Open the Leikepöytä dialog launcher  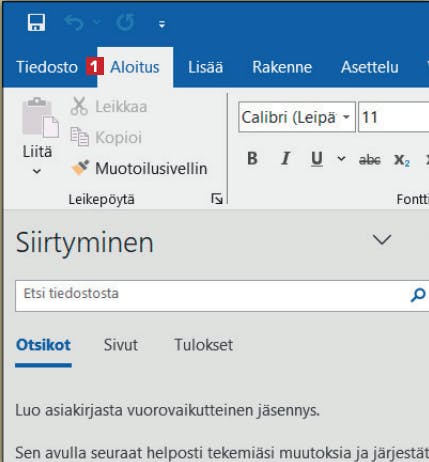coord(217,199)
